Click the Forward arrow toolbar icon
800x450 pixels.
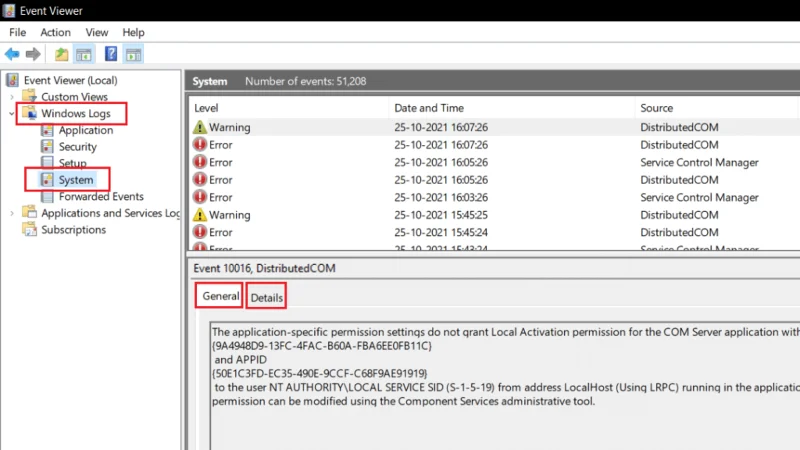pyautogui.click(x=33, y=54)
